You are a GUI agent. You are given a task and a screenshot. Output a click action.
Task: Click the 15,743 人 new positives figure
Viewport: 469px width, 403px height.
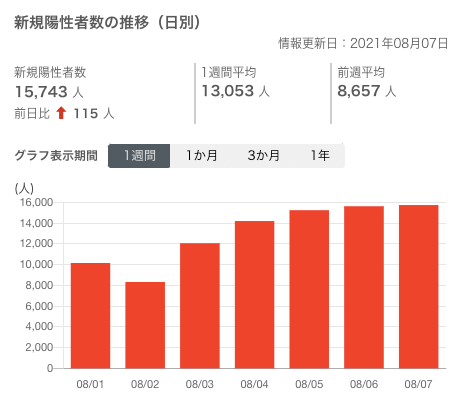coord(49,92)
